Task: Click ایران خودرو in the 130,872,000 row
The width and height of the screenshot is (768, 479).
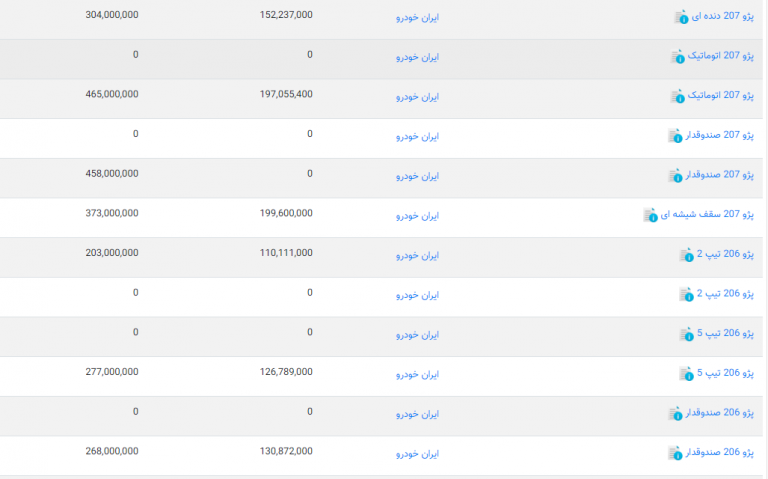Action: [x=417, y=454]
